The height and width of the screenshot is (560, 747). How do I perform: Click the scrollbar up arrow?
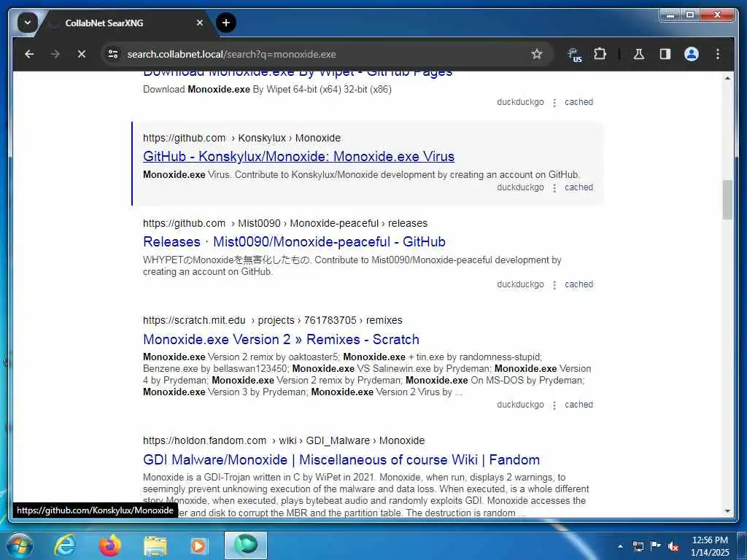(x=727, y=77)
